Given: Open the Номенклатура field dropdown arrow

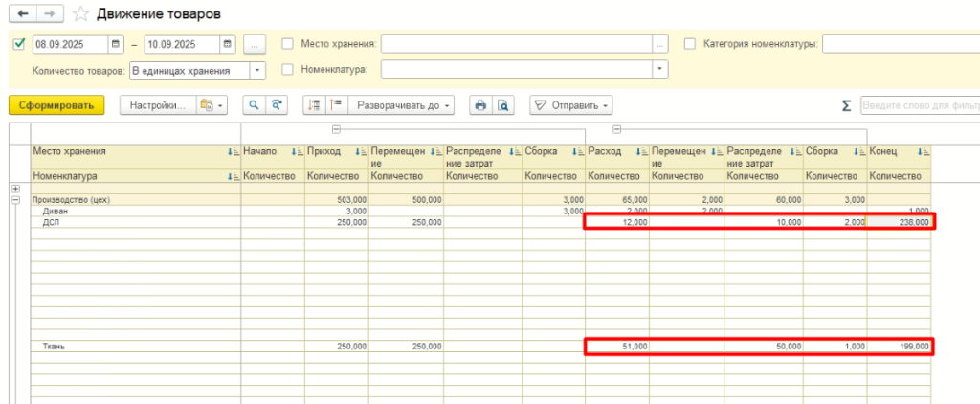Looking at the screenshot, I should pos(660,69).
